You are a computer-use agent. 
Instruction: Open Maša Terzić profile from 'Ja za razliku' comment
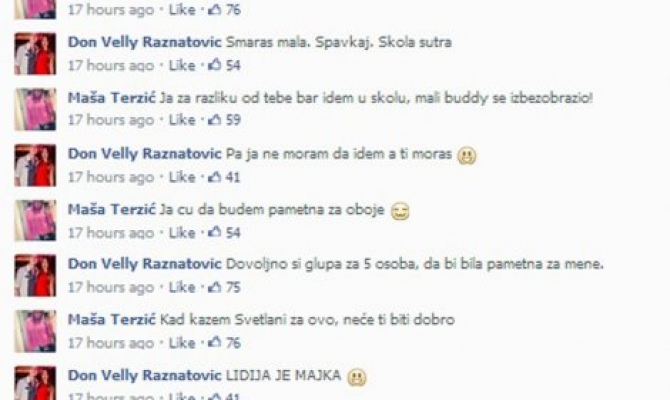pos(112,98)
